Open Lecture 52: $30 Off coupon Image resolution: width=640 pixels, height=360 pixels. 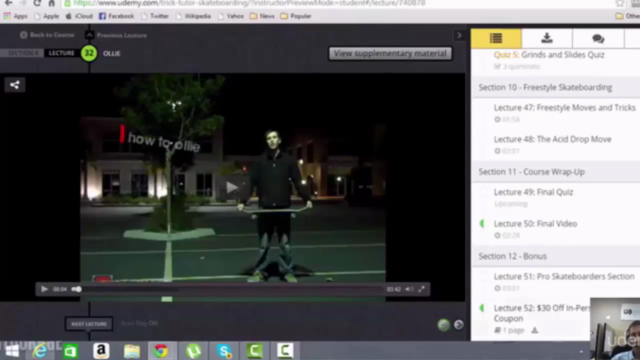(x=542, y=313)
